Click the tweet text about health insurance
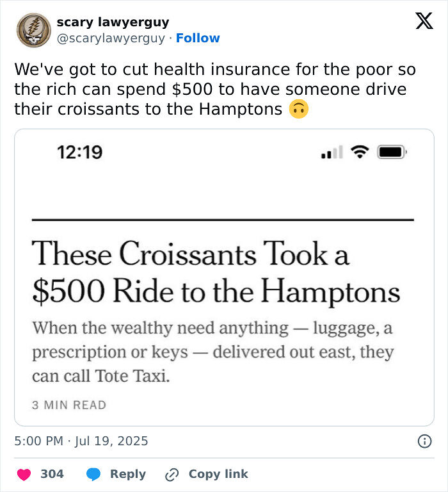 point(215,89)
